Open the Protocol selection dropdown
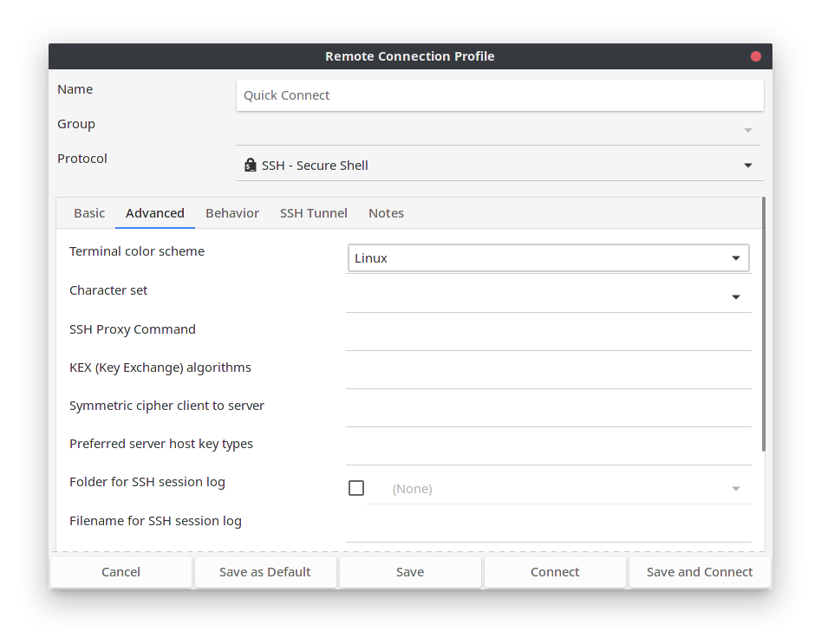 pyautogui.click(x=747, y=166)
